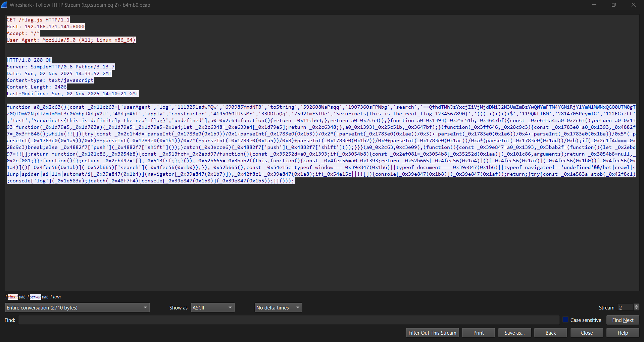Click the Content-type: text/javascript line
This screenshot has width=644, height=342.
pyautogui.click(x=50, y=80)
